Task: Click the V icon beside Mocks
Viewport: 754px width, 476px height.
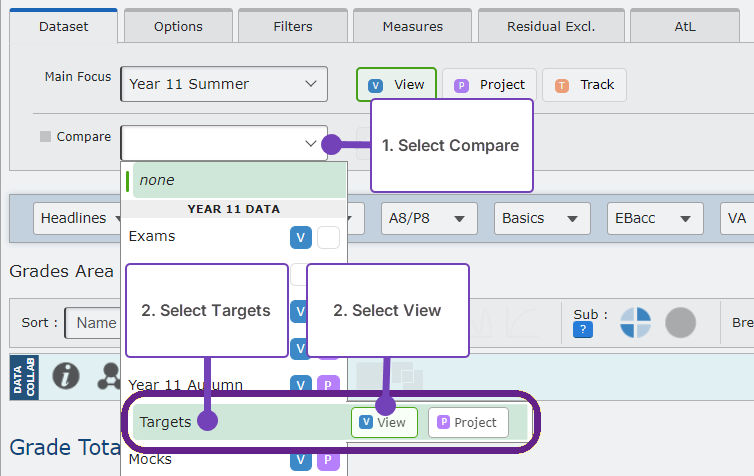Action: point(300,460)
